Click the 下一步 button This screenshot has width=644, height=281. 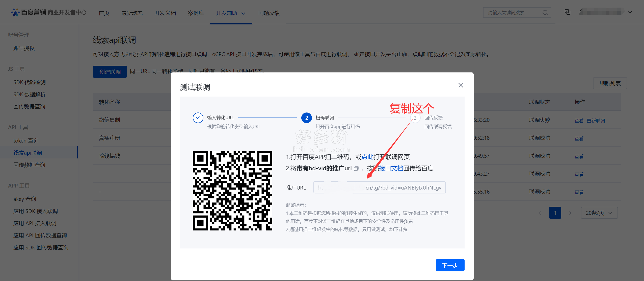(450, 265)
